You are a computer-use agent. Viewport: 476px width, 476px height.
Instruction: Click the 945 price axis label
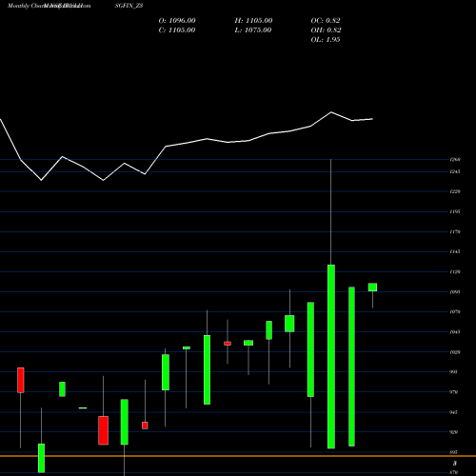(x=454, y=412)
